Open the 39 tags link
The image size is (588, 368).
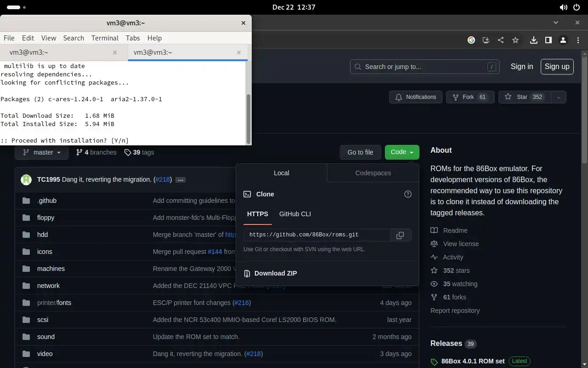tap(139, 152)
